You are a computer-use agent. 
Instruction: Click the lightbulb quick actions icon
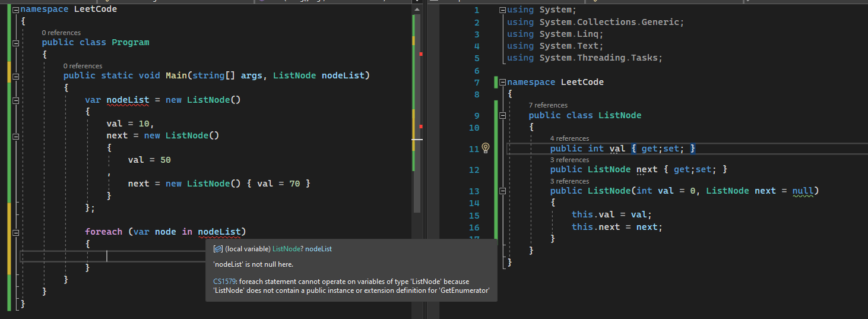click(x=485, y=148)
